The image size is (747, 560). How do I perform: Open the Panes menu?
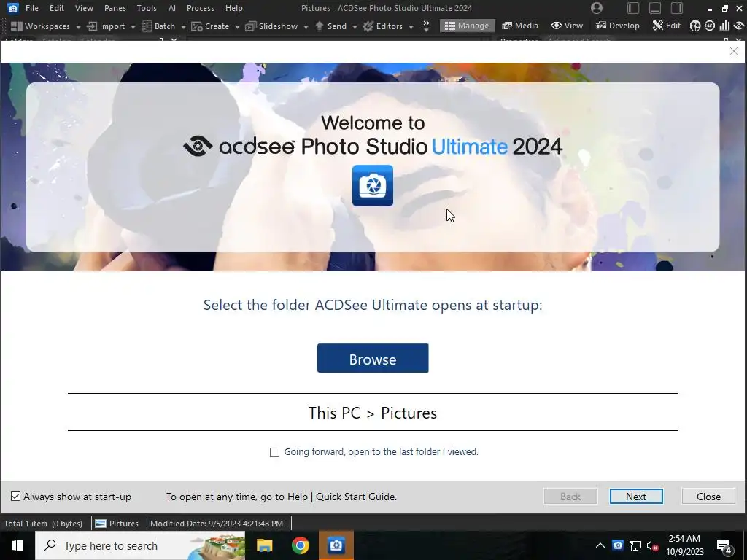115,8
